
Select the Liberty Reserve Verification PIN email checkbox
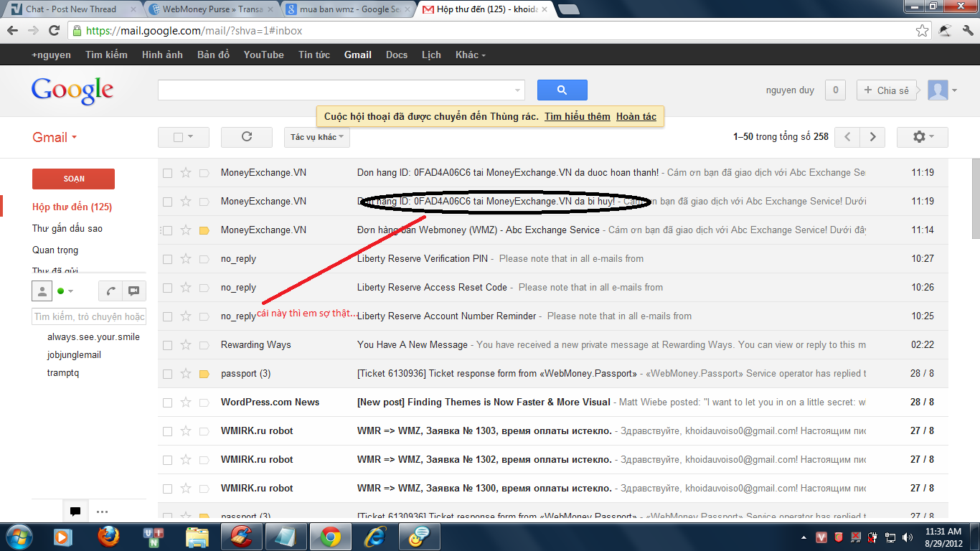tap(167, 259)
